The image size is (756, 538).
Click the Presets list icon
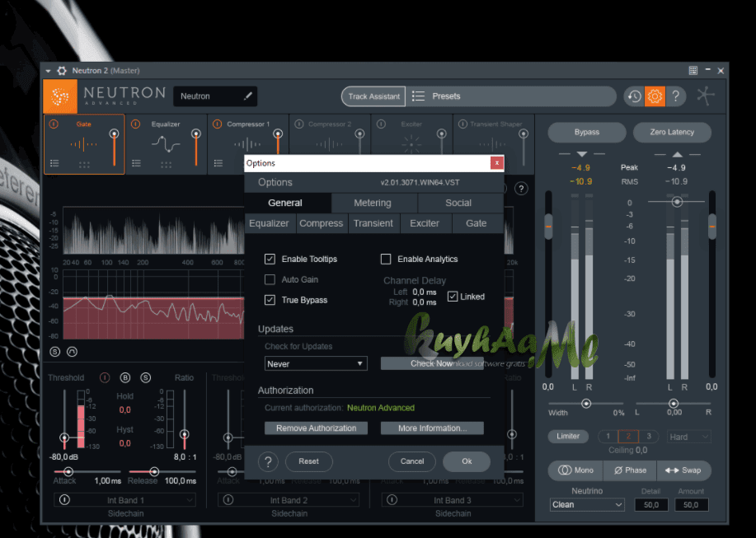418,96
